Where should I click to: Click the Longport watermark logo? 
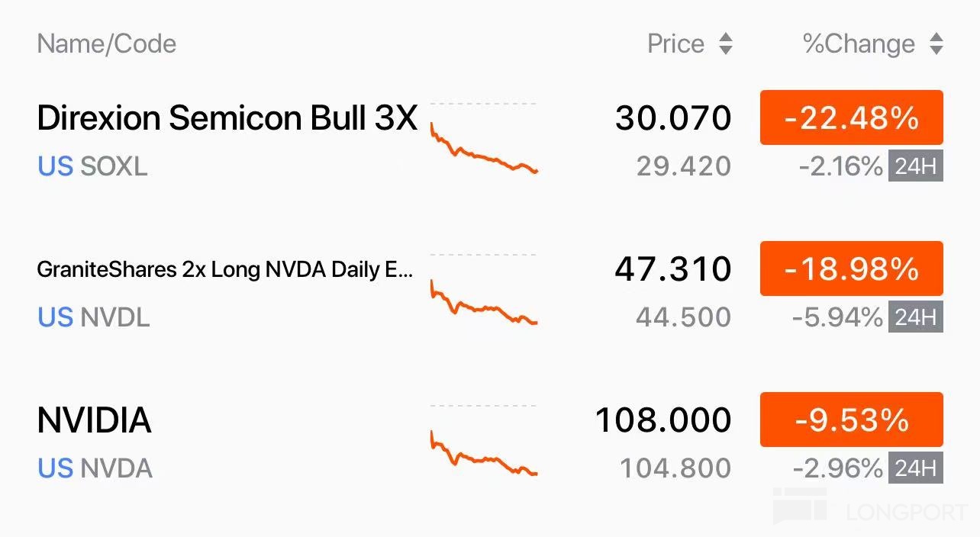870,508
